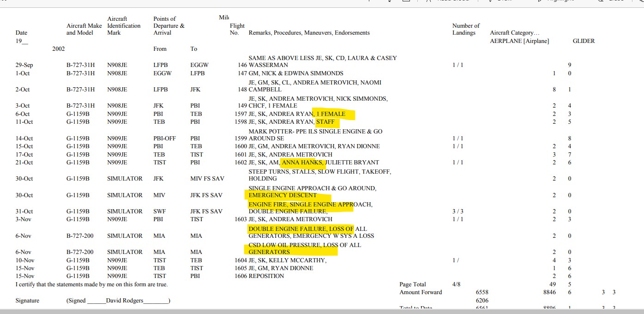This screenshot has height=314, width=644.
Task: Click the "Page Total" label
Action: (413, 284)
